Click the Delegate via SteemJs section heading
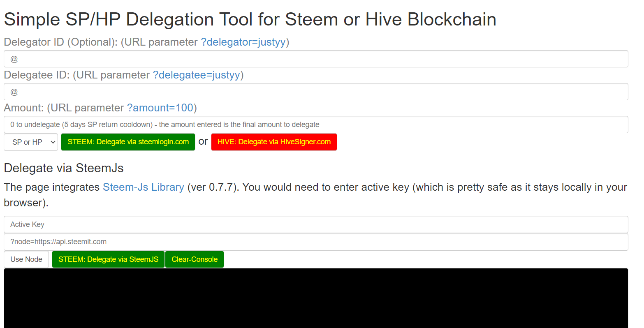The width and height of the screenshot is (644, 328). click(64, 168)
